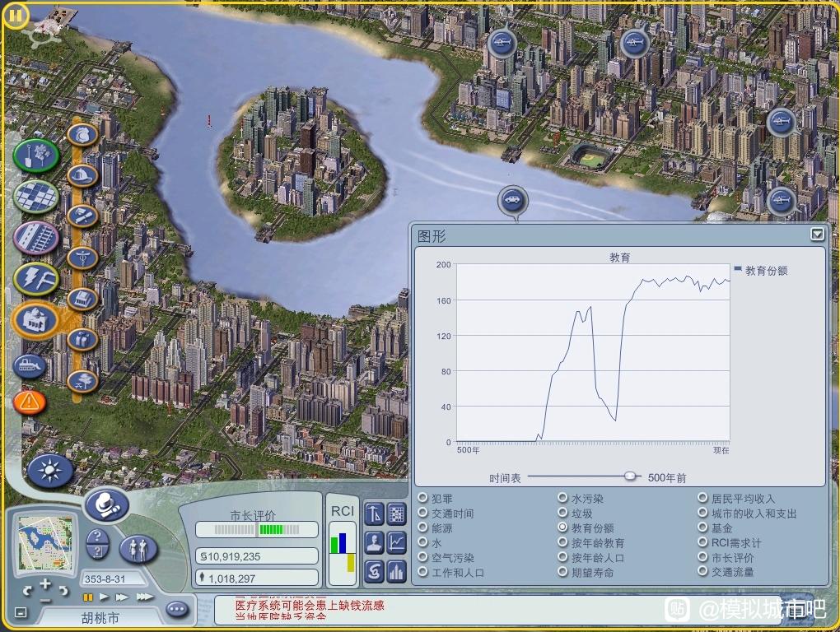
Task: Expand the ellipsis options button beside the city name
Action: pyautogui.click(x=176, y=610)
